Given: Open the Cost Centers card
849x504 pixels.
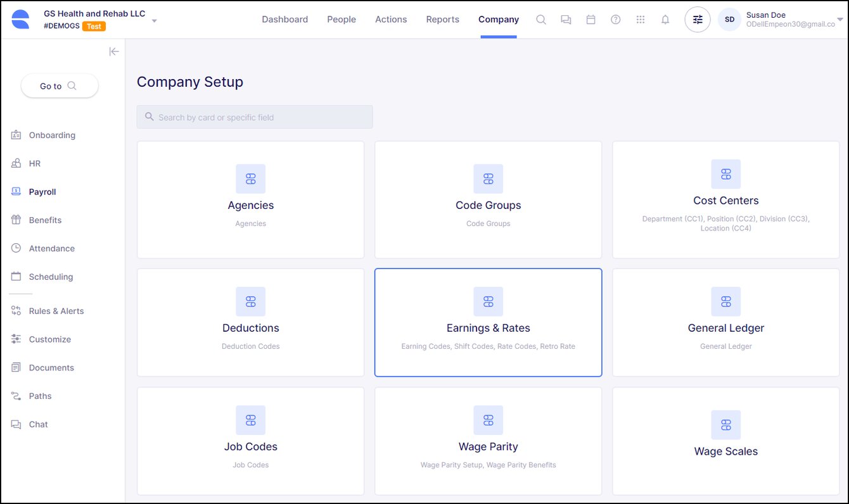Looking at the screenshot, I should pyautogui.click(x=725, y=200).
